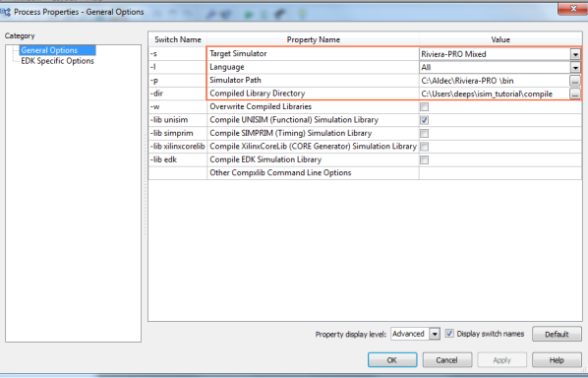Select the 'Simulator Path' property name
The height and width of the screenshot is (378, 588).
pyautogui.click(x=235, y=81)
